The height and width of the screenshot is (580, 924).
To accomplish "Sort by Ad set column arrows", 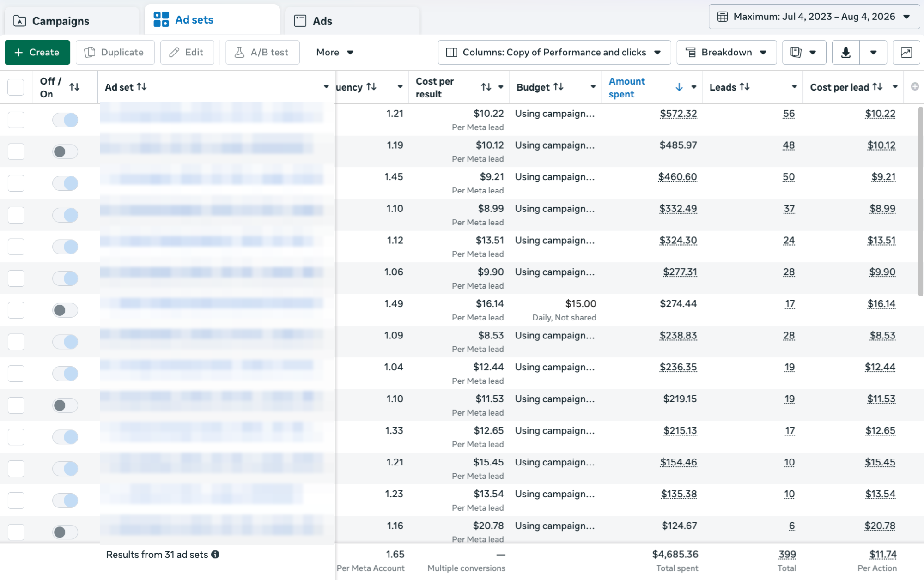I will coord(142,87).
